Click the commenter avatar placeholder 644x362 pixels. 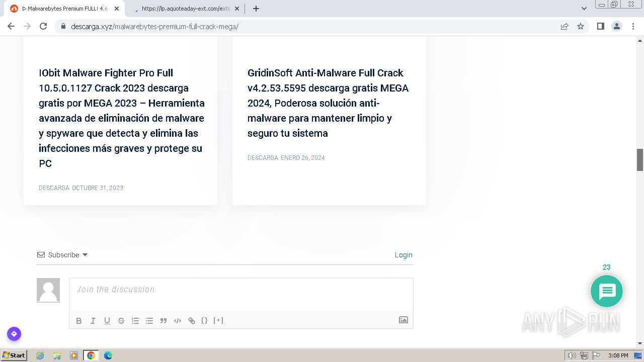click(x=48, y=290)
